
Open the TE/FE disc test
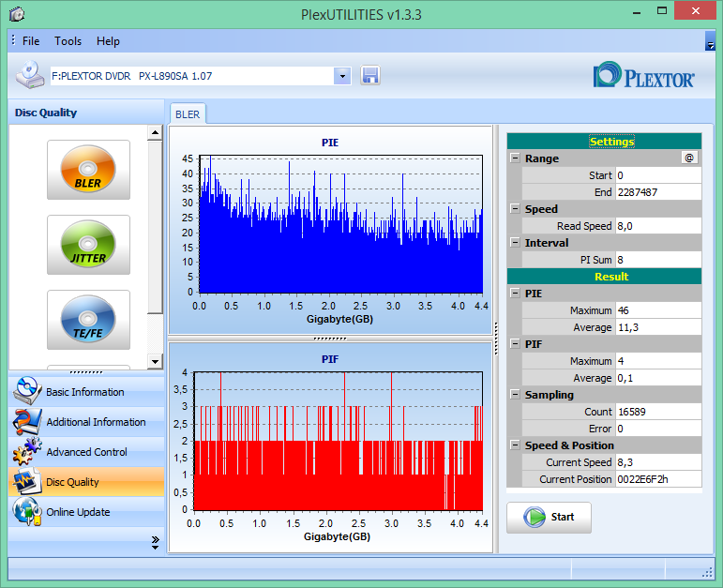(x=88, y=320)
